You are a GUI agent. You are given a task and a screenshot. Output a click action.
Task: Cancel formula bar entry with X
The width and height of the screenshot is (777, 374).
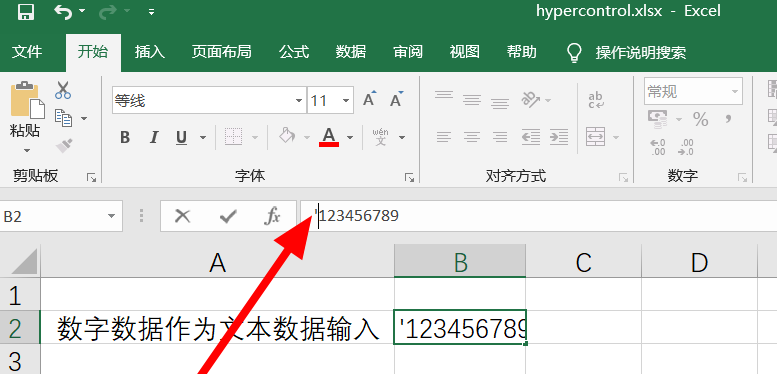click(183, 216)
